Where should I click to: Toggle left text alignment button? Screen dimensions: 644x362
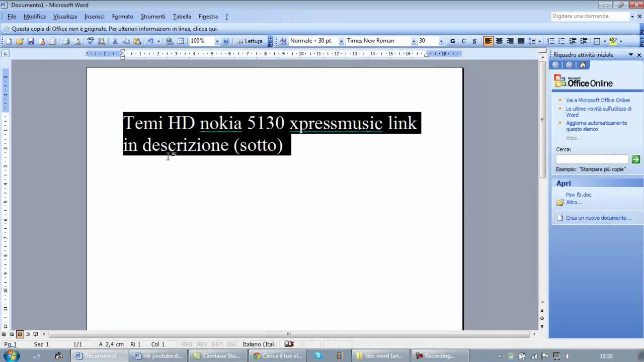pos(489,41)
